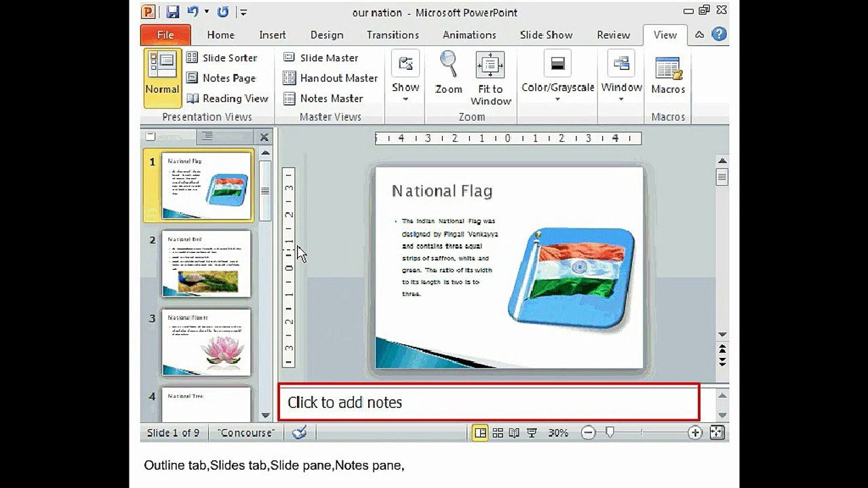Customize Quick Access Toolbar dropdown
The height and width of the screenshot is (488, 868).
243,12
